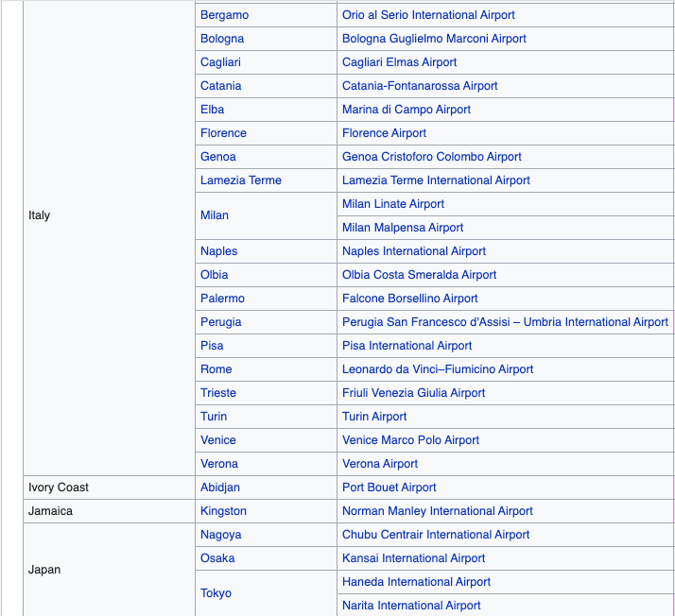Click Leonardo da Vinci–Fiumicino Airport link
The height and width of the screenshot is (616, 675).
[x=438, y=369]
